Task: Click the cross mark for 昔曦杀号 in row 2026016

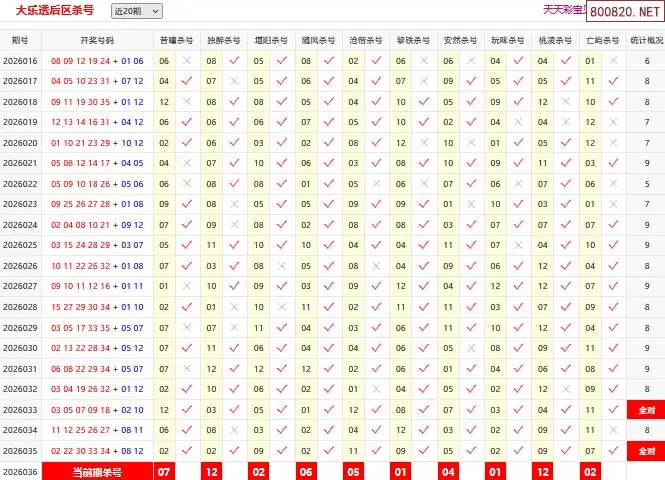Action: (187, 61)
